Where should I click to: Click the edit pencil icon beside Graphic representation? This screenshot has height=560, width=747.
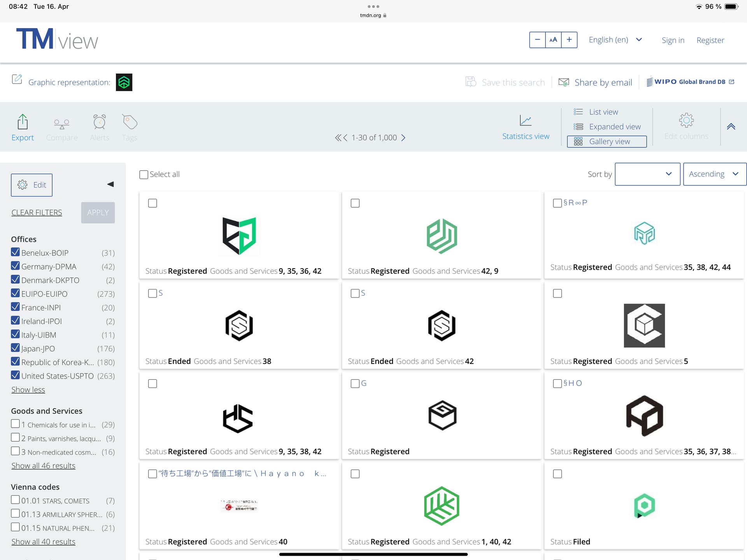(x=17, y=79)
